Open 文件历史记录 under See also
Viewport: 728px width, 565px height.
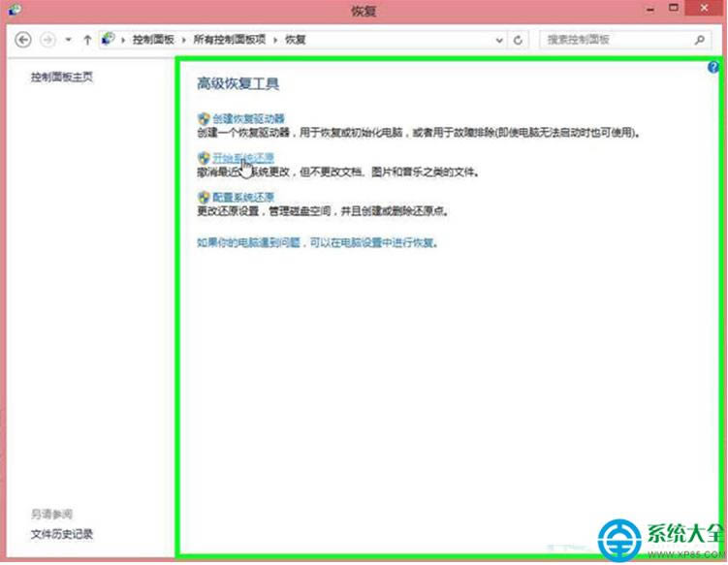pos(62,534)
